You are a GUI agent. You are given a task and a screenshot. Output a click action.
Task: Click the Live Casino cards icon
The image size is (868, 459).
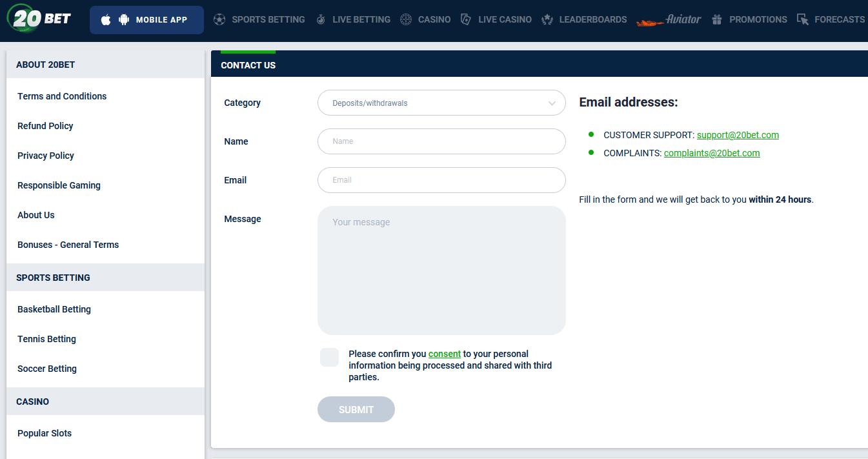pos(466,19)
